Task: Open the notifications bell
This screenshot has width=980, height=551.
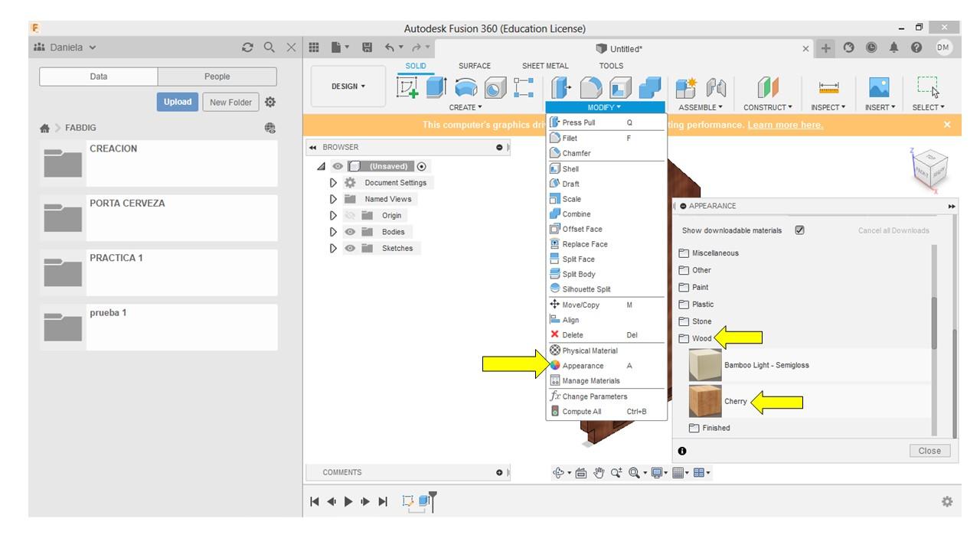Action: coord(894,48)
